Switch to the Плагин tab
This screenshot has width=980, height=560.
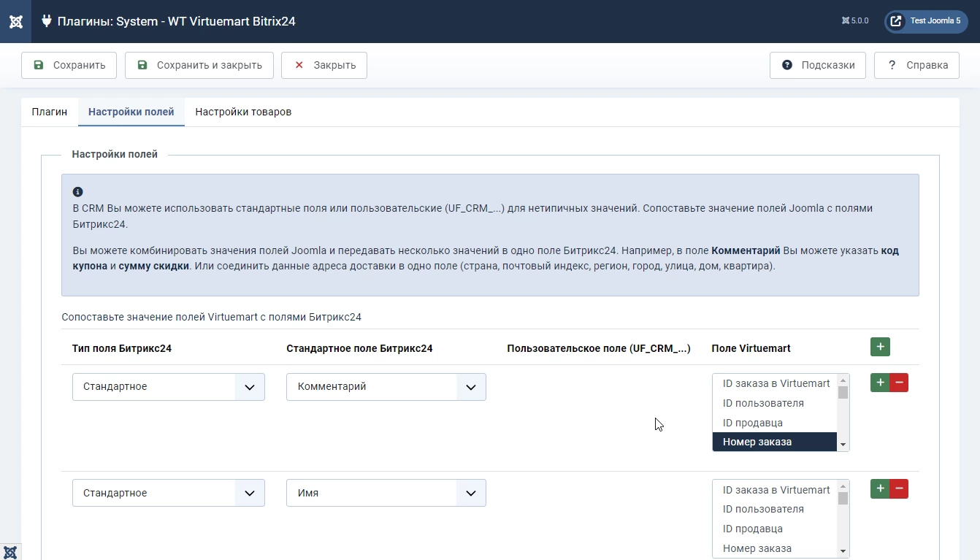(x=50, y=112)
